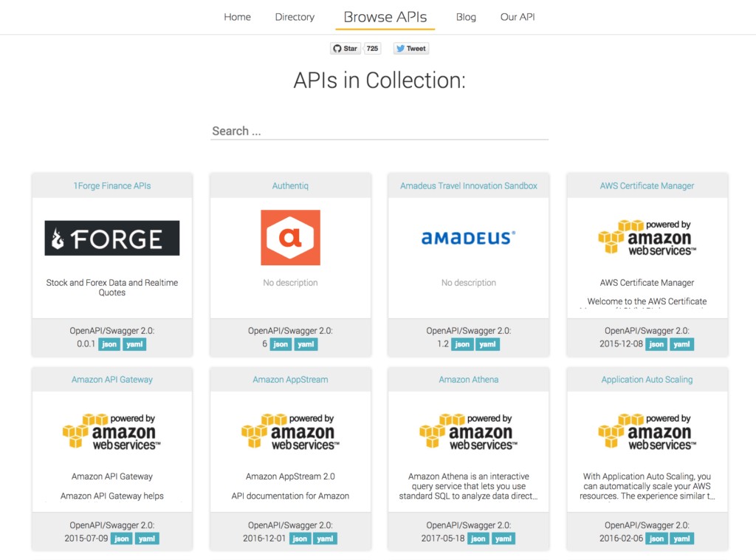Switch to the Directory tab
The image size is (756, 560).
pyautogui.click(x=295, y=16)
